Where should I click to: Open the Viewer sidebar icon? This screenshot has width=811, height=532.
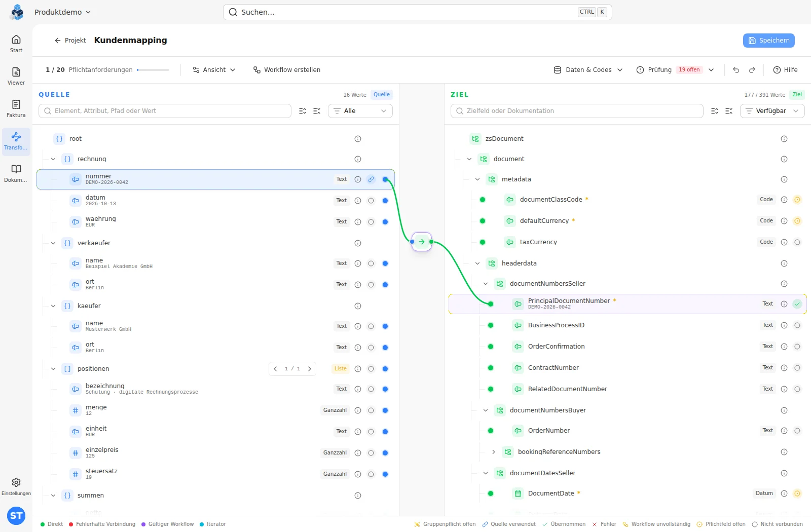[16, 76]
